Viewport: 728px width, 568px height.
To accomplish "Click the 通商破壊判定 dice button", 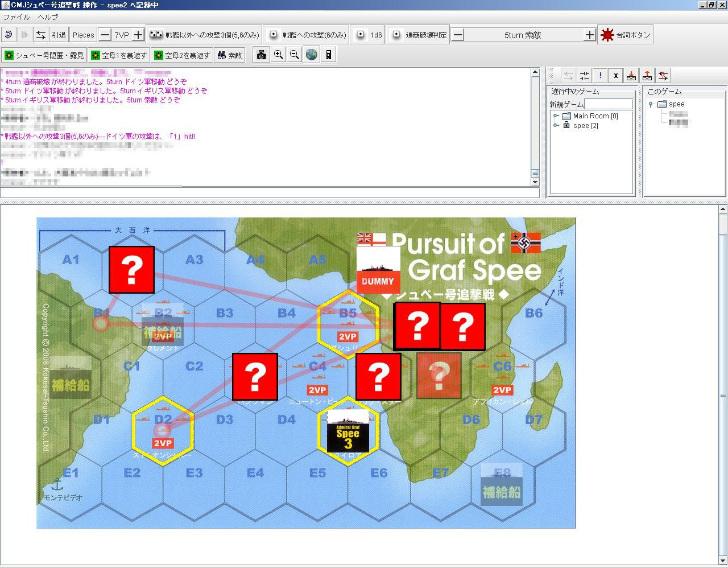I will coord(419,35).
